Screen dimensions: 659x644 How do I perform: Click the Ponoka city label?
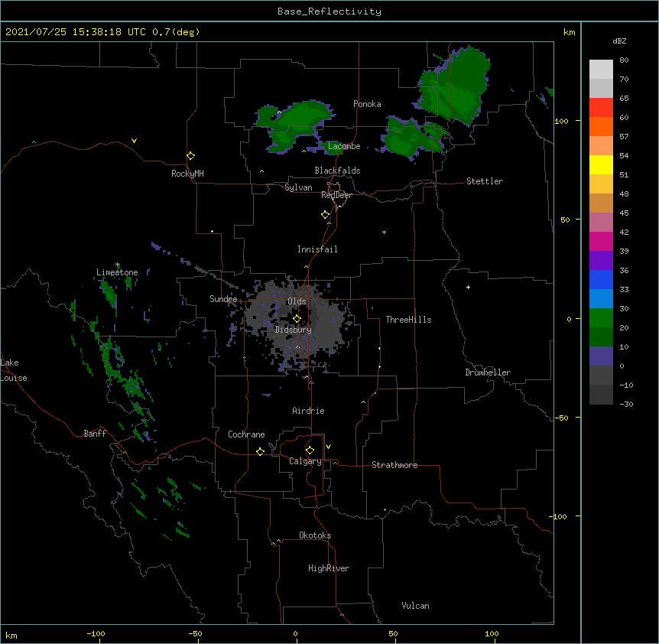click(x=367, y=104)
